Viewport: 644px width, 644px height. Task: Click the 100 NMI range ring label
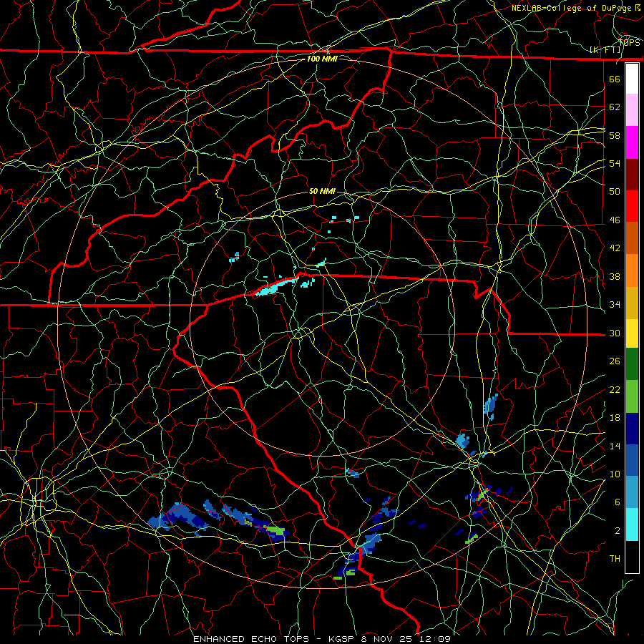(322, 59)
